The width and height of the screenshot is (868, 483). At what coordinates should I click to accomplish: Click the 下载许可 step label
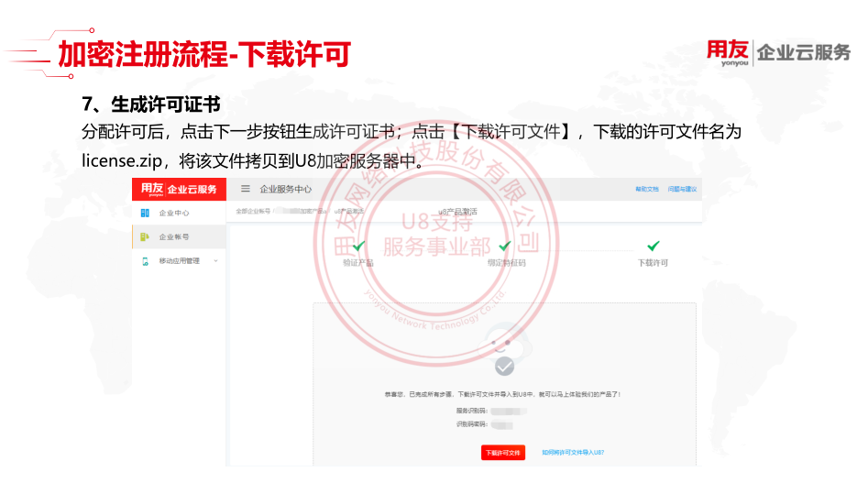(654, 263)
